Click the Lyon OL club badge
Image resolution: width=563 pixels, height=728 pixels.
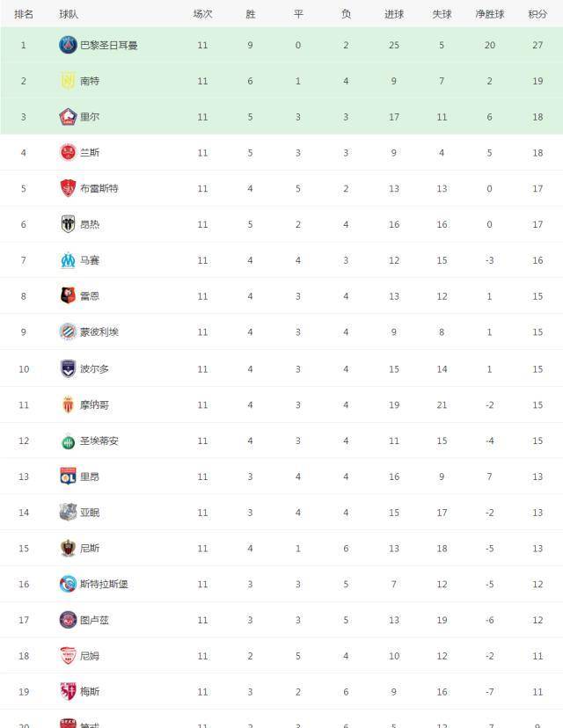pos(68,477)
